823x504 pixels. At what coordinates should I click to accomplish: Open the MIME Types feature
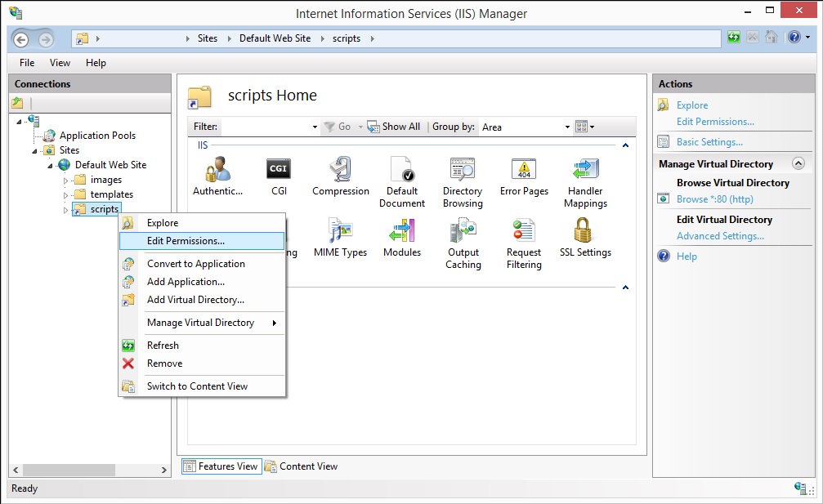pos(340,238)
